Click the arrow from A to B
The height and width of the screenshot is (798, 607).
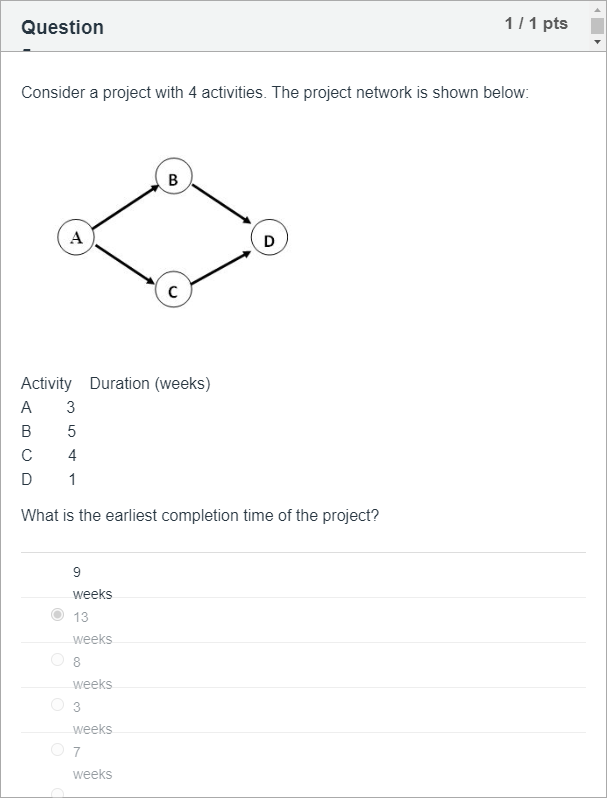tap(126, 207)
